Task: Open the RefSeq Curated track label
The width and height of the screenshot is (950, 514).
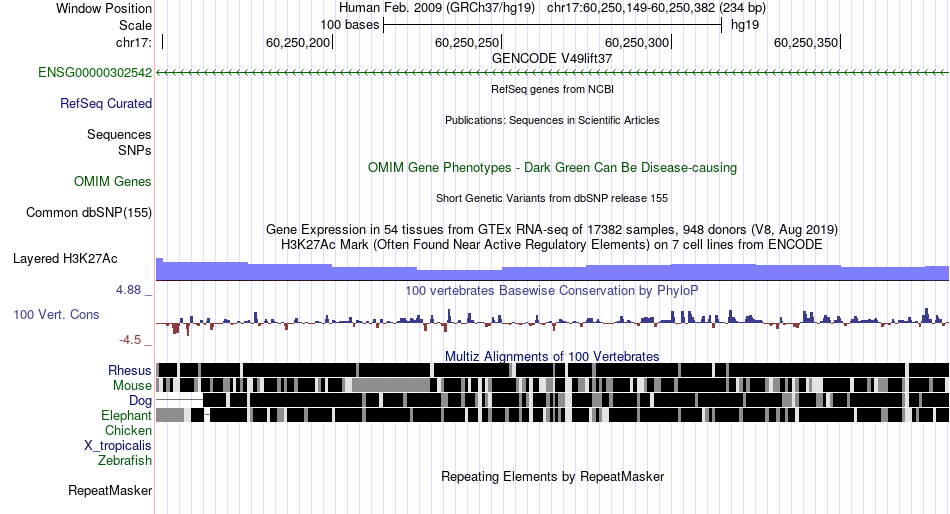Action: (x=106, y=104)
